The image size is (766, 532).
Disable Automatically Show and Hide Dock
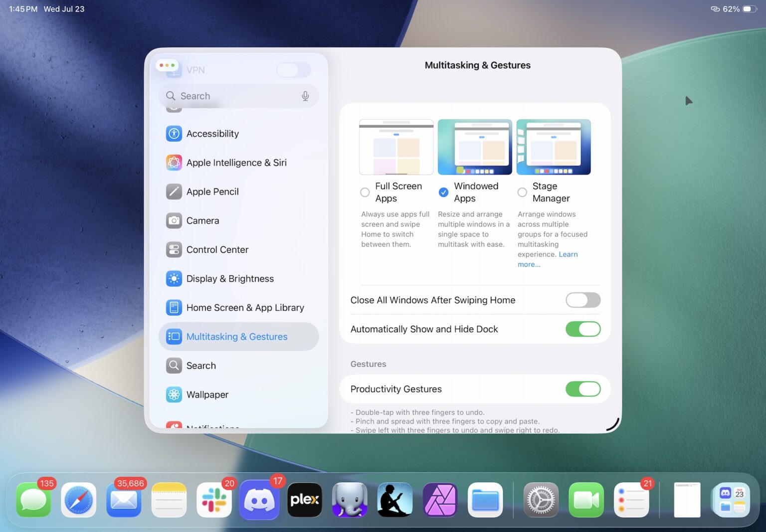click(x=582, y=329)
